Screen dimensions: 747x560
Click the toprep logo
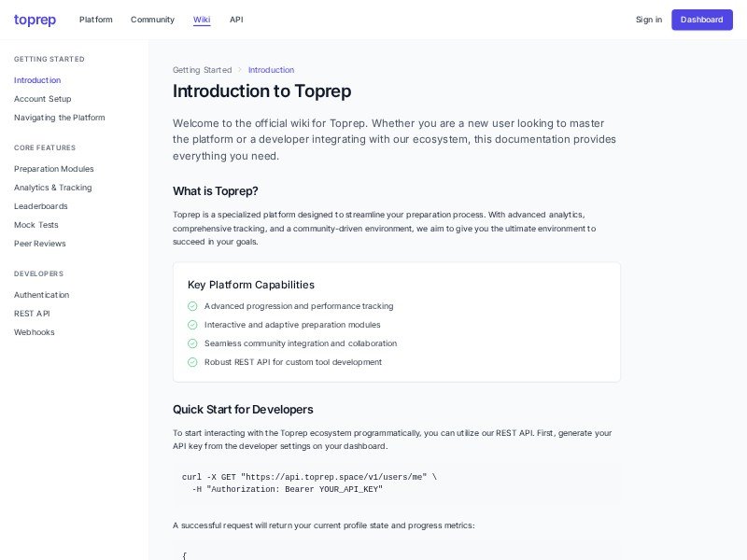point(35,20)
